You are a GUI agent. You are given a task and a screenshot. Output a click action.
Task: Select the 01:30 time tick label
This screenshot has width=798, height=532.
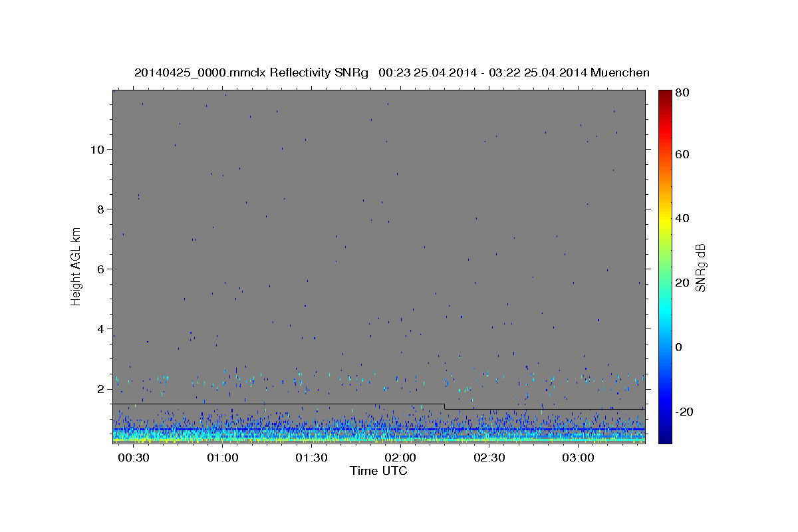tap(311, 458)
